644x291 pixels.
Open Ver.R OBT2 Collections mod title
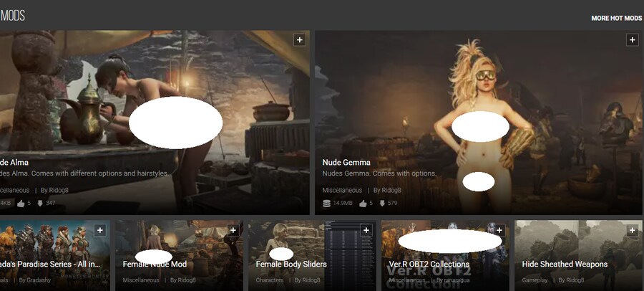coord(429,264)
